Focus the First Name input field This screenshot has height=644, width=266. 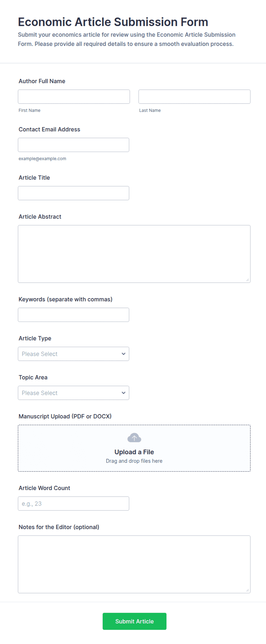click(x=74, y=97)
